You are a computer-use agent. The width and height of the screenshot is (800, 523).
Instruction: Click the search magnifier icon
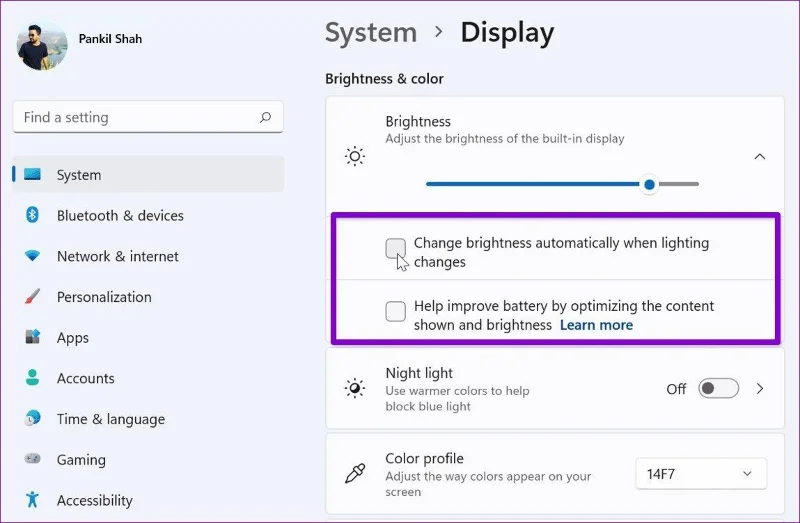point(265,117)
